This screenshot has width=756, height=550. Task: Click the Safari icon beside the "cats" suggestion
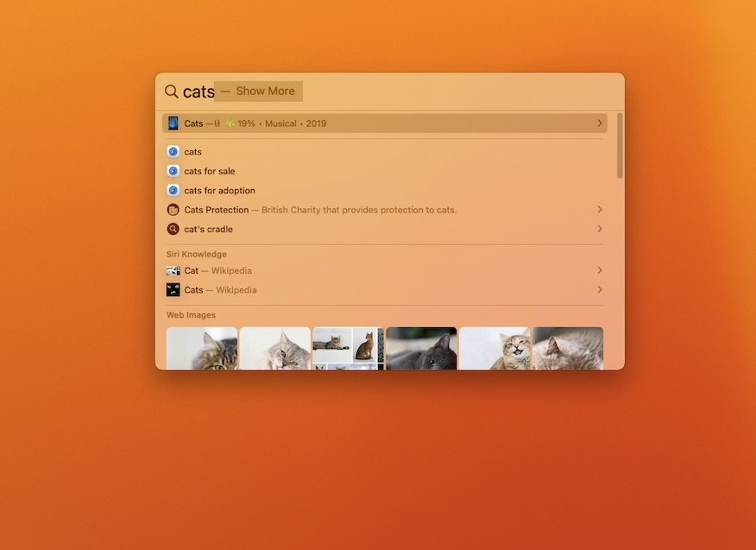coord(174,151)
